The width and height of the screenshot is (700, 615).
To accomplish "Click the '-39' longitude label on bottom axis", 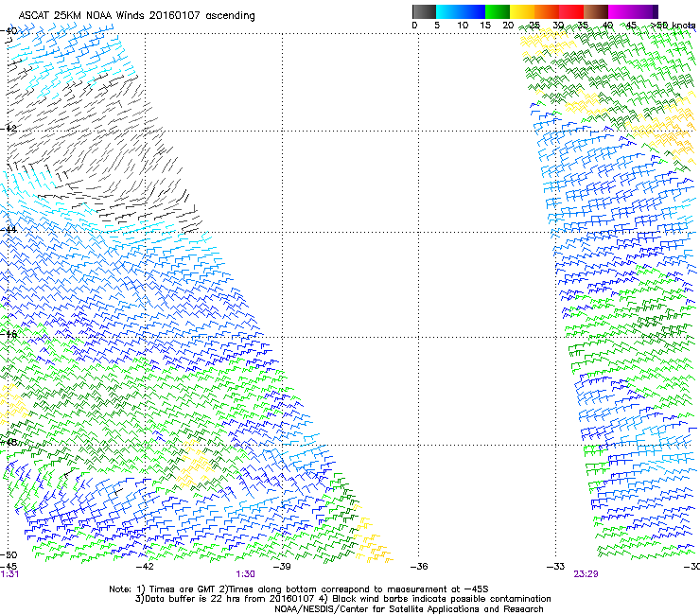I will pos(282,567).
